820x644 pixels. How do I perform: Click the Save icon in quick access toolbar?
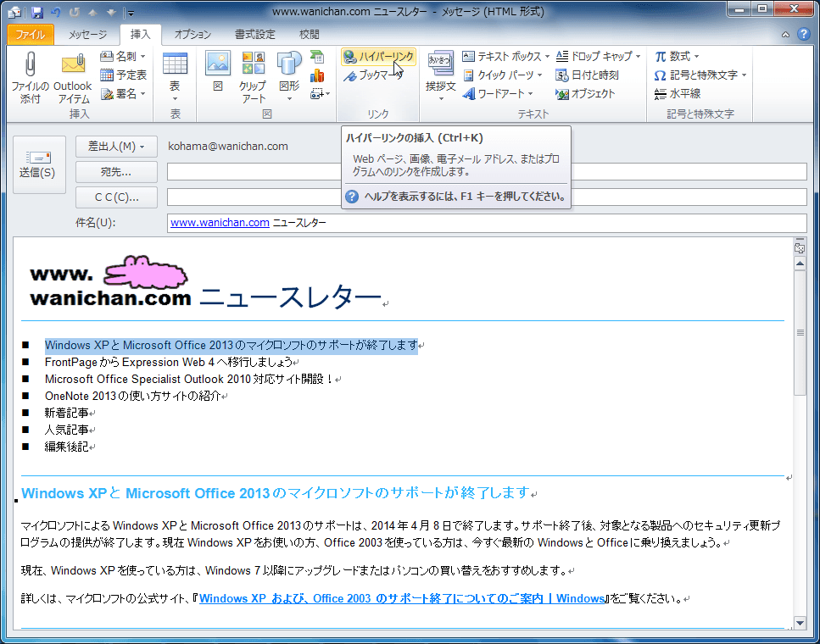pyautogui.click(x=36, y=12)
